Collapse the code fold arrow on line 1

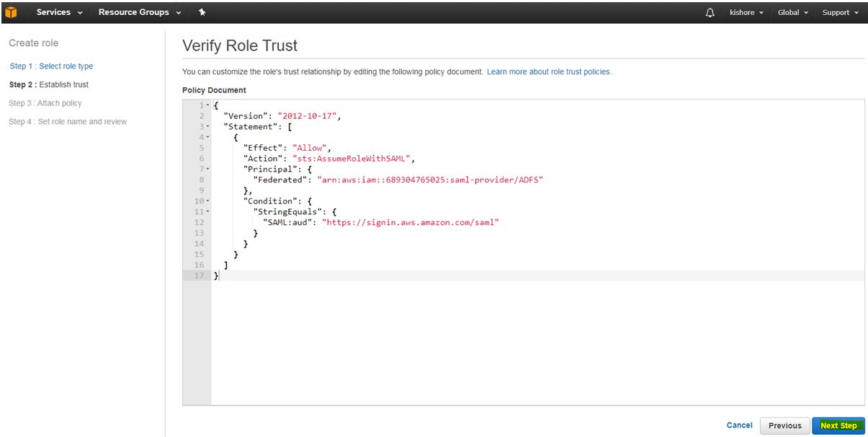pyautogui.click(x=207, y=106)
